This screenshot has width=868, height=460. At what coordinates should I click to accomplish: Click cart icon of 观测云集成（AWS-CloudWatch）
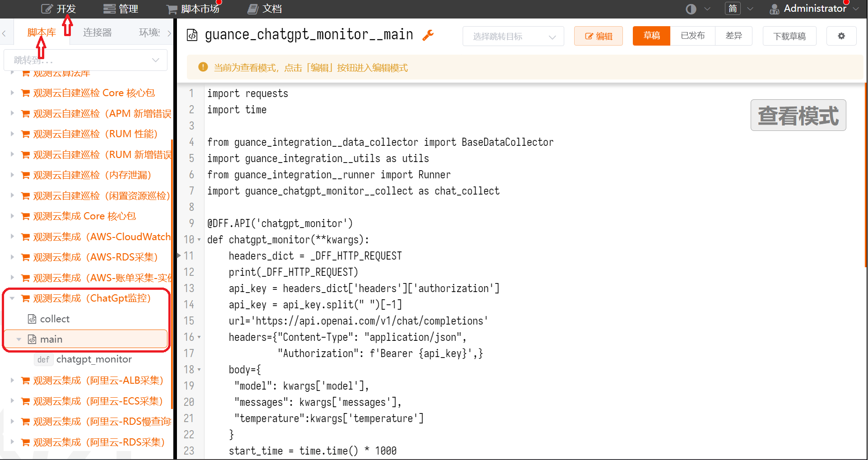pyautogui.click(x=26, y=237)
